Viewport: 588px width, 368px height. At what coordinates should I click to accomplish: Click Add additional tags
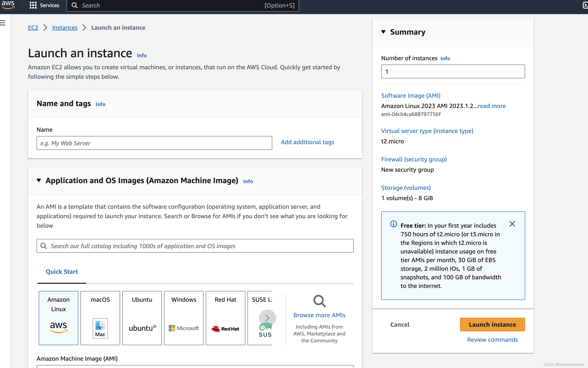click(x=307, y=142)
